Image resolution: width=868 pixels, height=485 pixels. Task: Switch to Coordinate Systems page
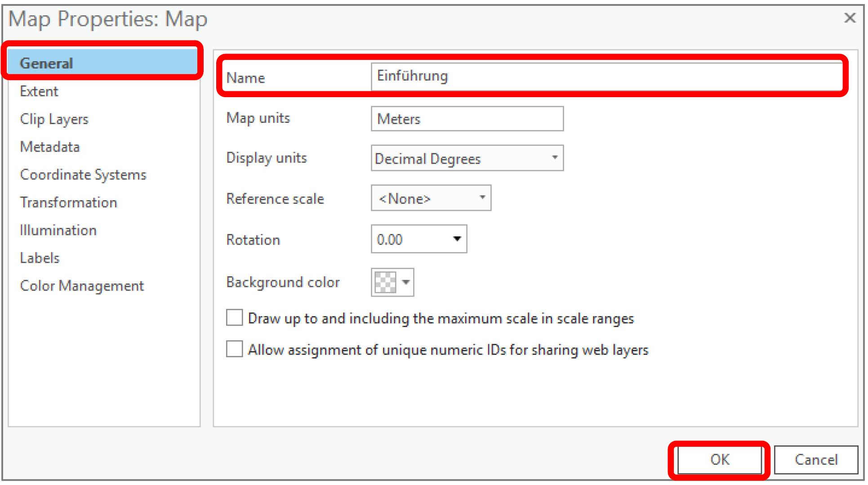point(83,175)
